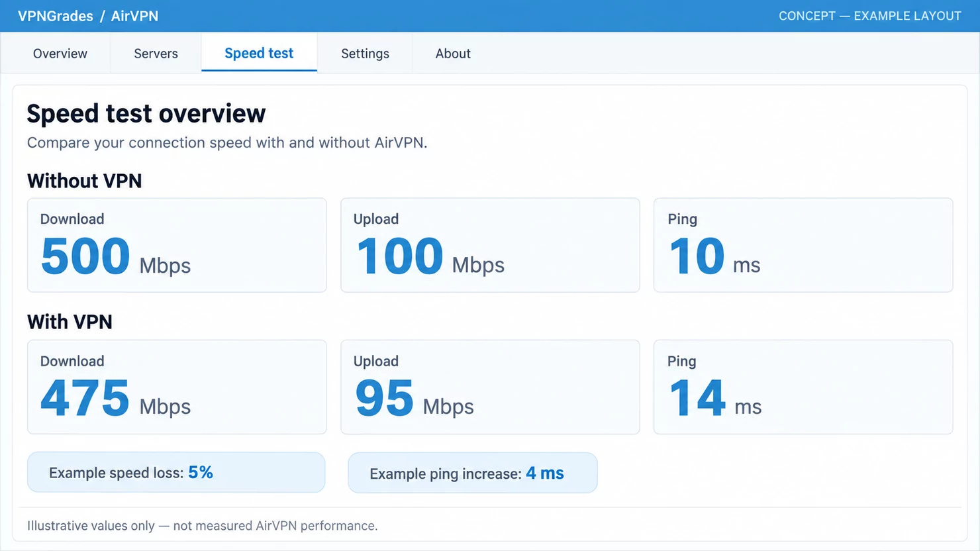Go to the Settings tab

pos(365,54)
